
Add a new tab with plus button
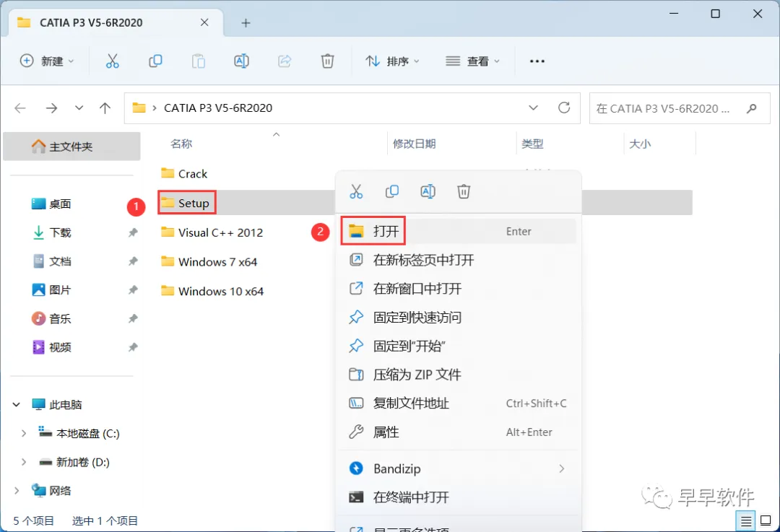click(x=246, y=23)
